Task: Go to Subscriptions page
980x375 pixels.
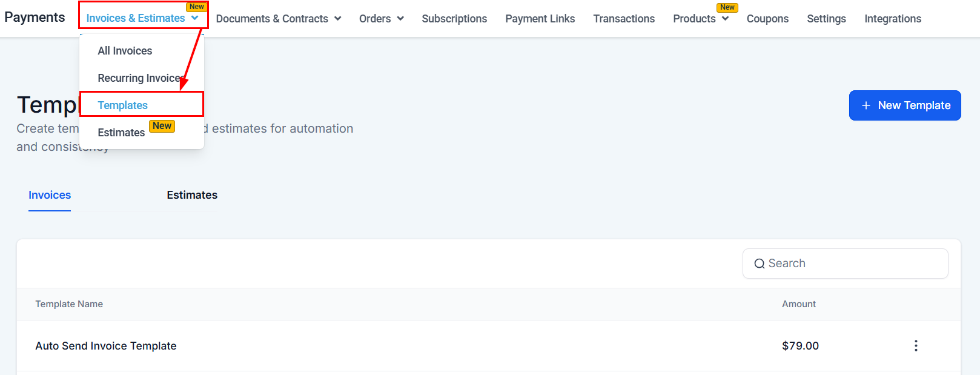Action: click(x=454, y=19)
